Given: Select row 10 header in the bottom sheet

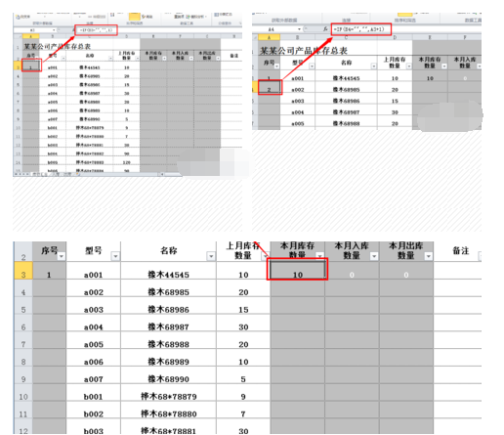Looking at the screenshot, I should pos(23,393).
